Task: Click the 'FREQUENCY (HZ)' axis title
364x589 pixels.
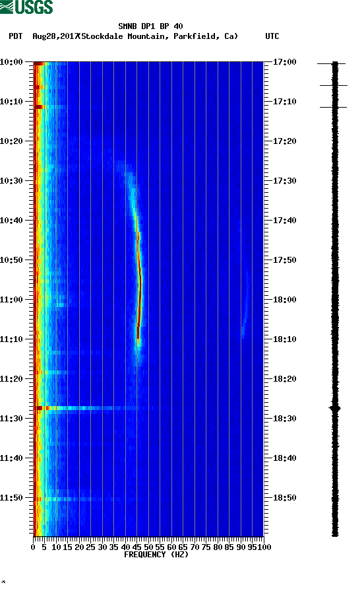Action: [x=156, y=555]
